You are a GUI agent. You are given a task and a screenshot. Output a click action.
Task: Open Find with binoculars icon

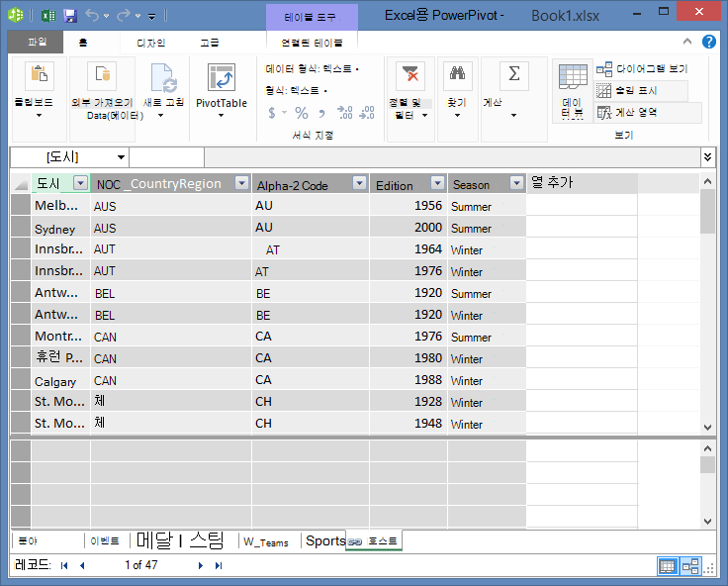coord(458,75)
